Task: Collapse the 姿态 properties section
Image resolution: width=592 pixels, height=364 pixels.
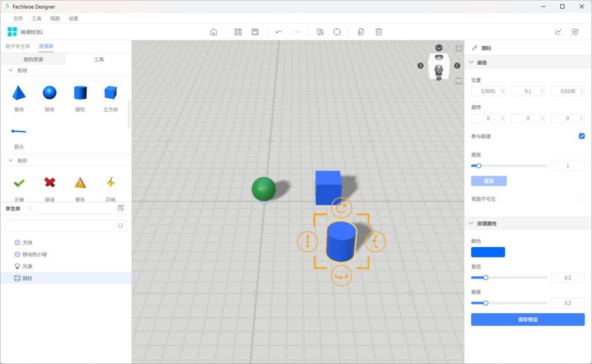Action: tap(471, 62)
